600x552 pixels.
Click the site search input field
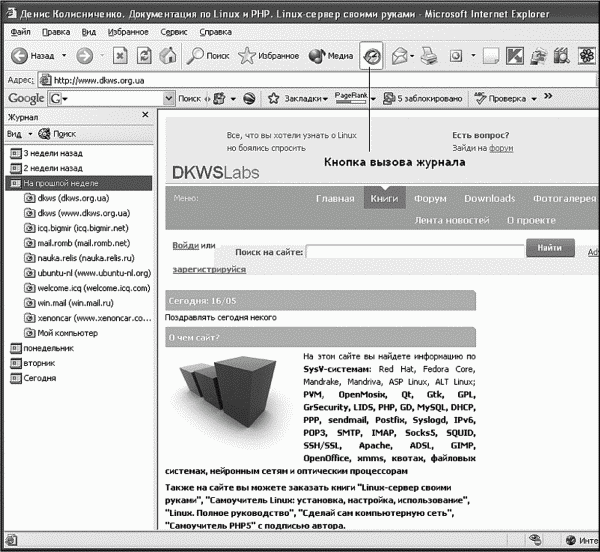point(414,251)
